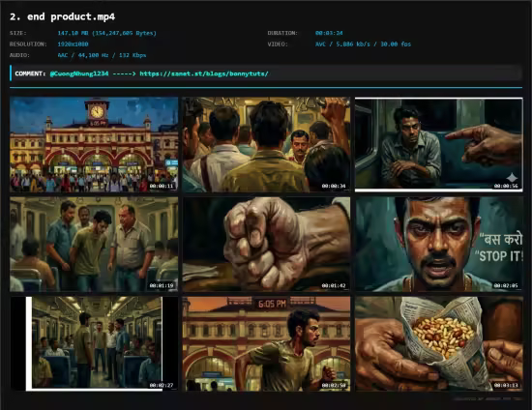This screenshot has height=410, width=532.
Task: Click the RESOLUTION: label
Action: pyautogui.click(x=28, y=44)
